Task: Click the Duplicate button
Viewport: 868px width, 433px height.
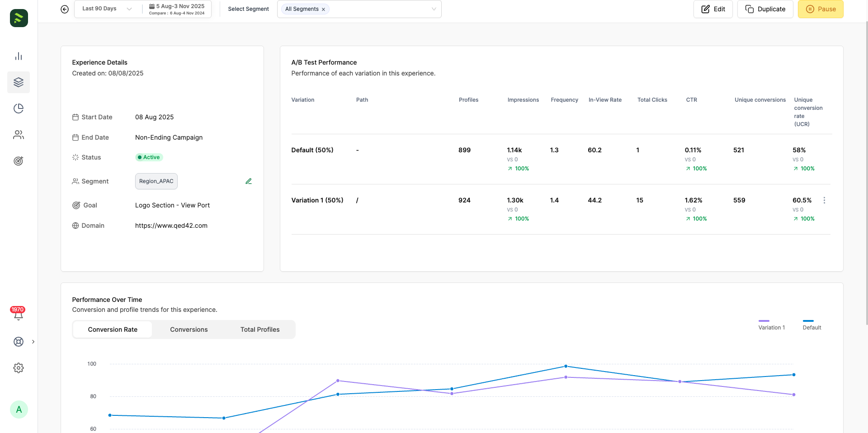Action: 765,9
